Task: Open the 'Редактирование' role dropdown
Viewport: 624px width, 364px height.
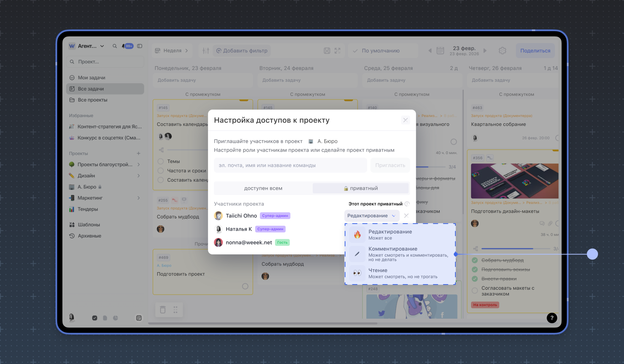Action: (371, 216)
